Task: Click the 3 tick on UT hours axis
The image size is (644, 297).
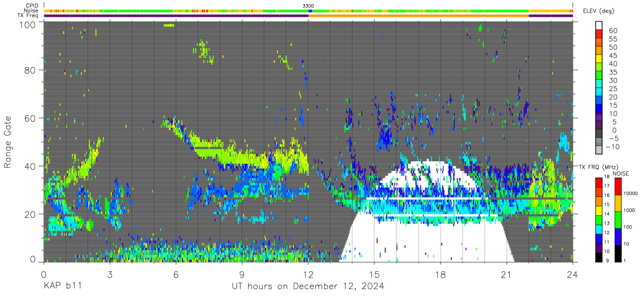Action: point(110,273)
